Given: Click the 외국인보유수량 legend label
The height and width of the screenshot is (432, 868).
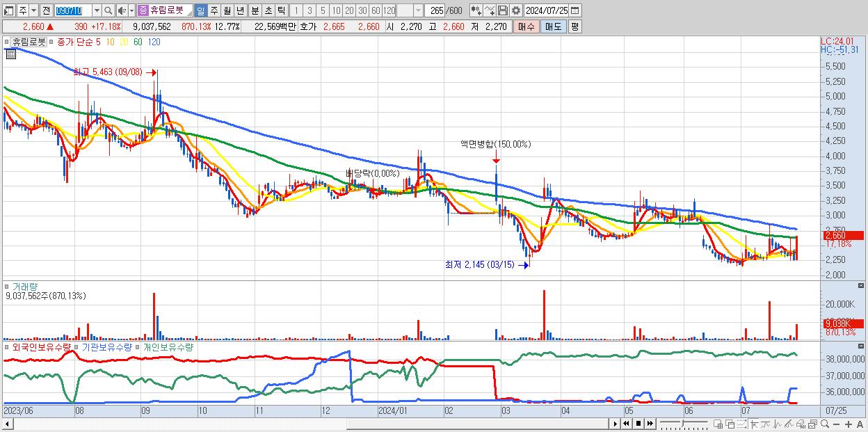Looking at the screenshot, I should 42,346.
